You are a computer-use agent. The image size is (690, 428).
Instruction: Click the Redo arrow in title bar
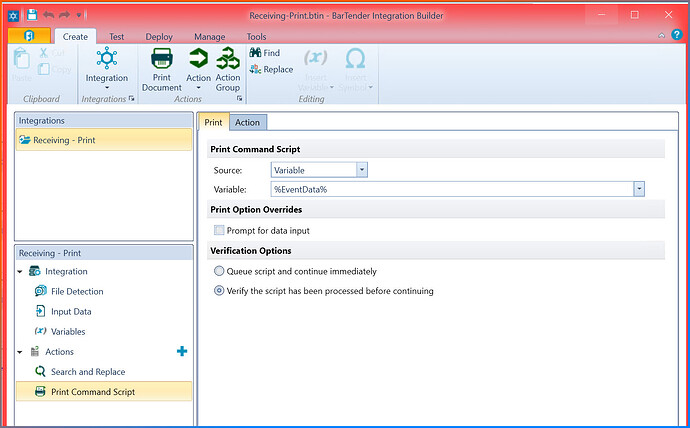pos(64,15)
